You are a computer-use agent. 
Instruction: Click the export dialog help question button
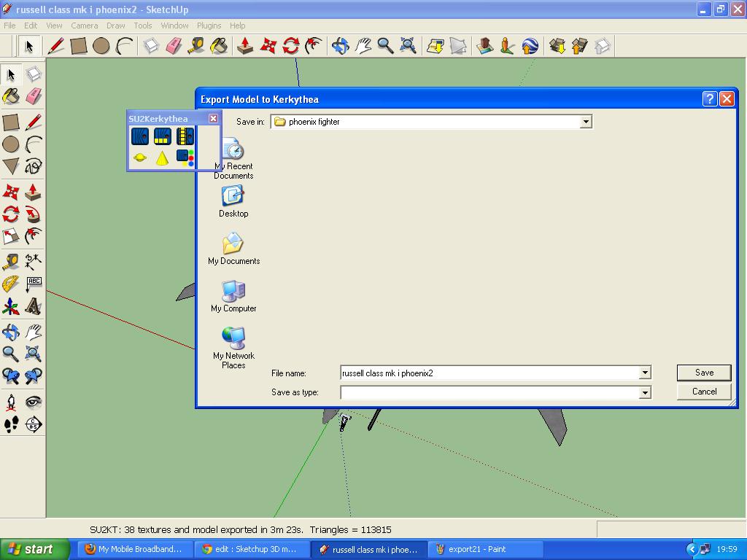click(709, 98)
